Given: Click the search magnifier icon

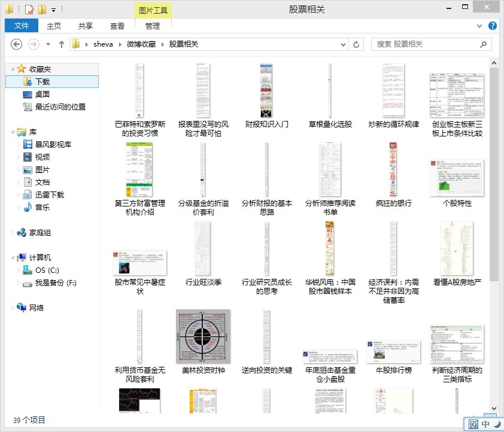Looking at the screenshot, I should coord(483,44).
